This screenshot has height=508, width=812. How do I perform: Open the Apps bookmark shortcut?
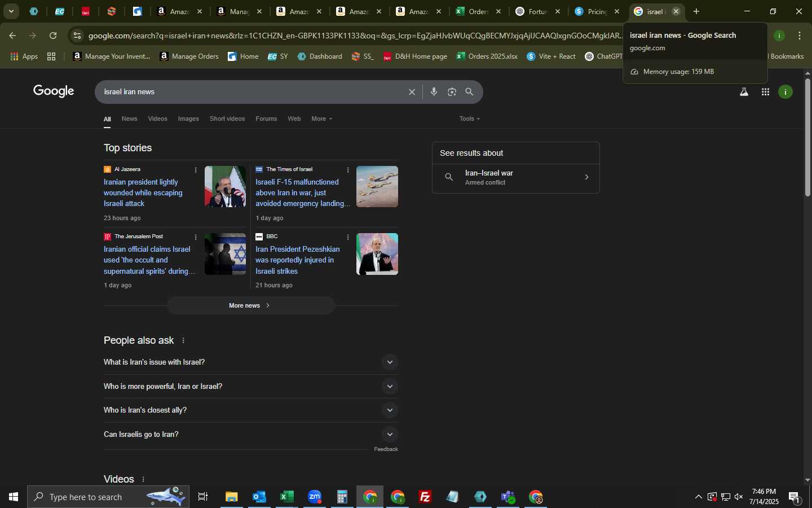click(x=24, y=56)
